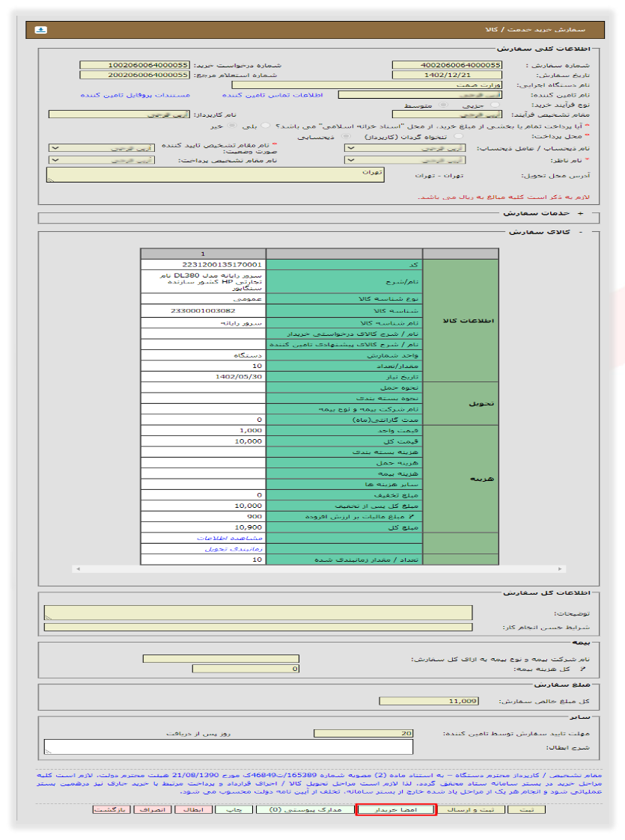Viewport: 625px width, 840px height.
Task: Click the شماره استعلام مرجع field
Action: coord(135,75)
